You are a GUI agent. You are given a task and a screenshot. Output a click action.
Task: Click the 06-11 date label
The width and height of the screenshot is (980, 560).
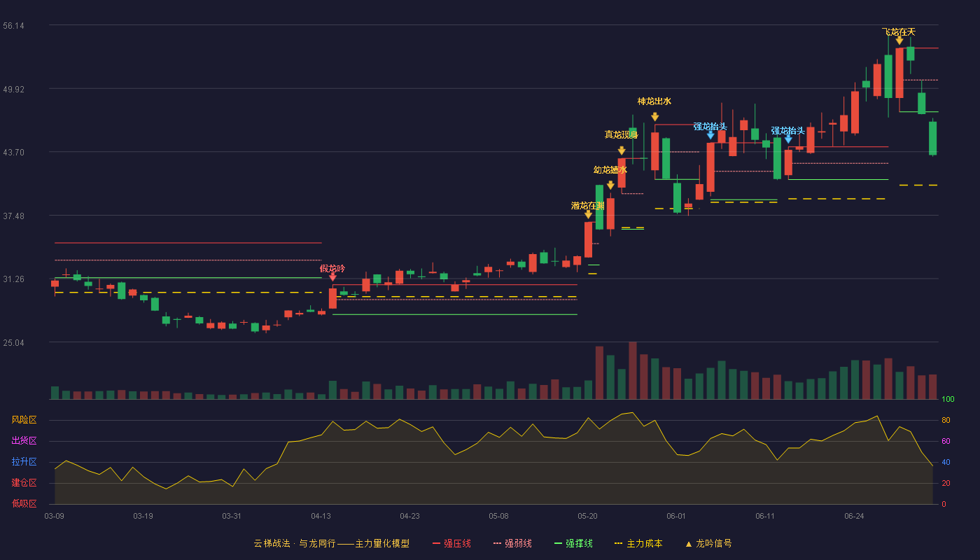(765, 516)
